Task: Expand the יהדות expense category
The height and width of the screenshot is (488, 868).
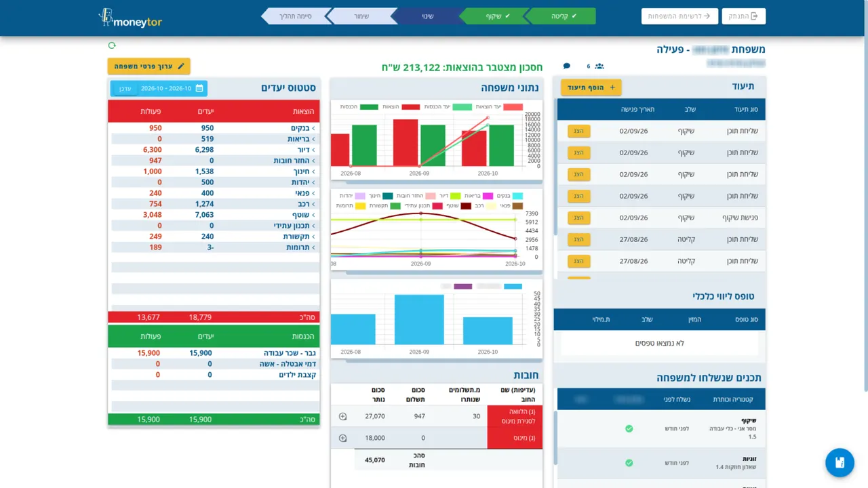Action: pos(303,182)
